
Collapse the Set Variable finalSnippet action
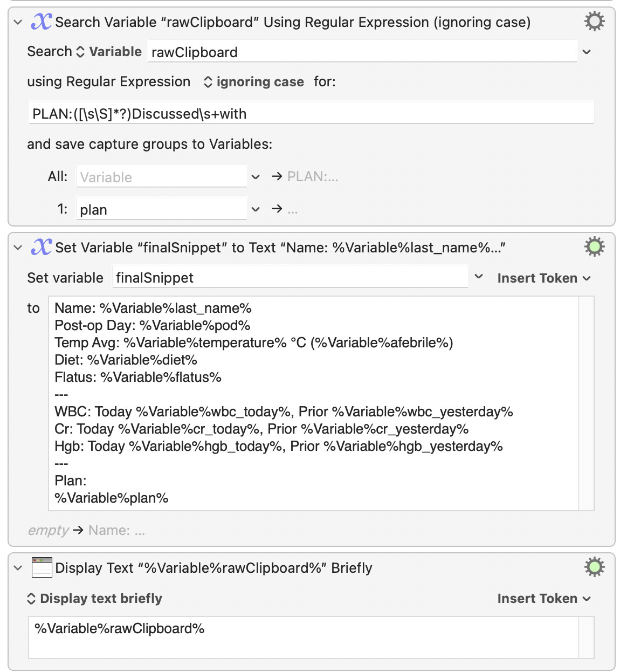pyautogui.click(x=18, y=248)
